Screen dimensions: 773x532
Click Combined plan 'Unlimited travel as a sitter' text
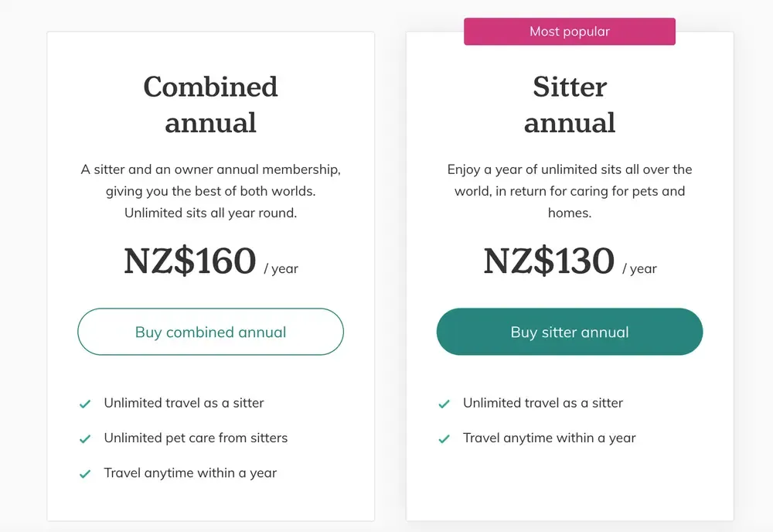click(184, 403)
